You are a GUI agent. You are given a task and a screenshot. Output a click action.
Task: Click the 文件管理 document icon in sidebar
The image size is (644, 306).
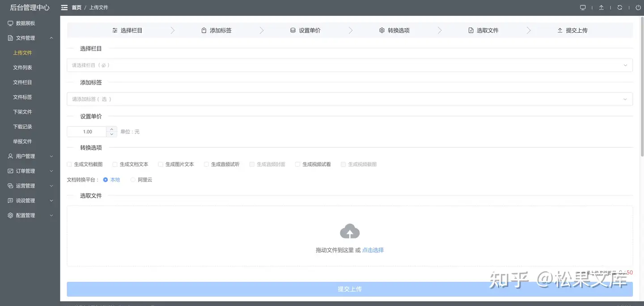pyautogui.click(x=10, y=38)
